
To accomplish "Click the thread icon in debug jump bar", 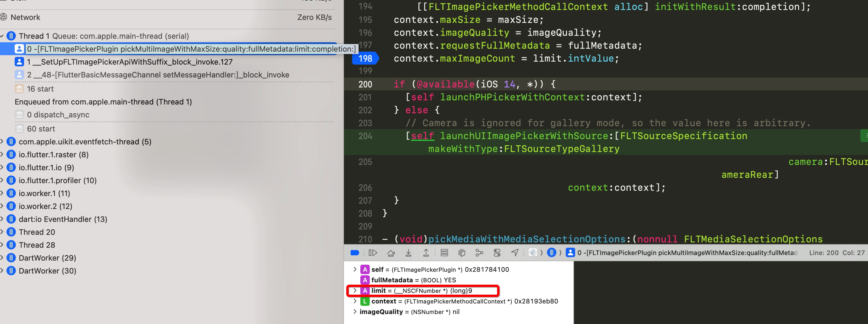I will 552,252.
